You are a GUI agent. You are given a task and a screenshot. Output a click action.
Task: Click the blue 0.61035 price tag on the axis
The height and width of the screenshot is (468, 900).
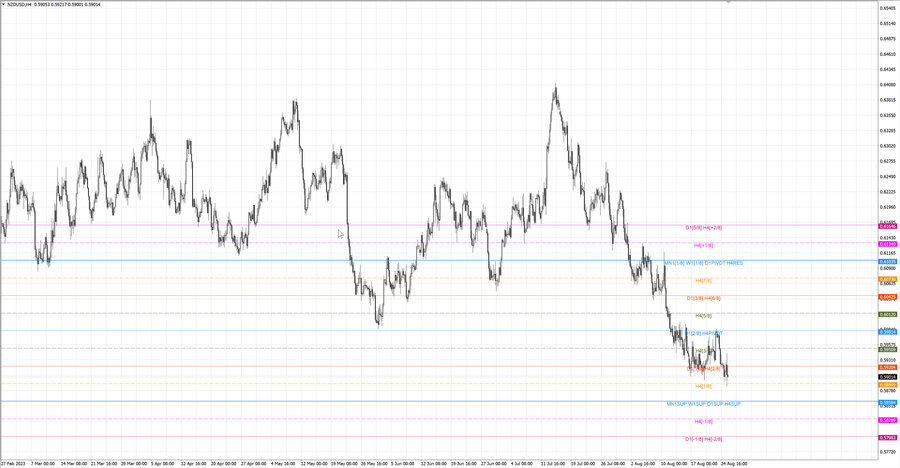887,262
